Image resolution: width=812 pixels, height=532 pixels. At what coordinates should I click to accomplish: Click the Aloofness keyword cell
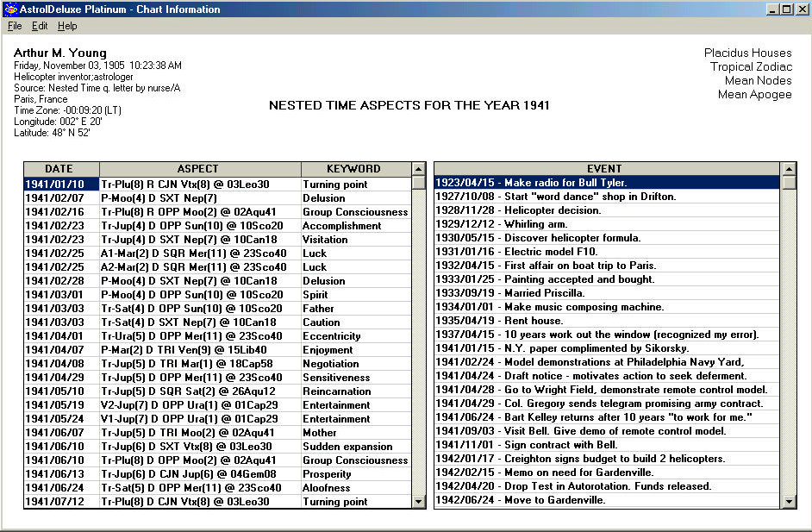coord(356,488)
